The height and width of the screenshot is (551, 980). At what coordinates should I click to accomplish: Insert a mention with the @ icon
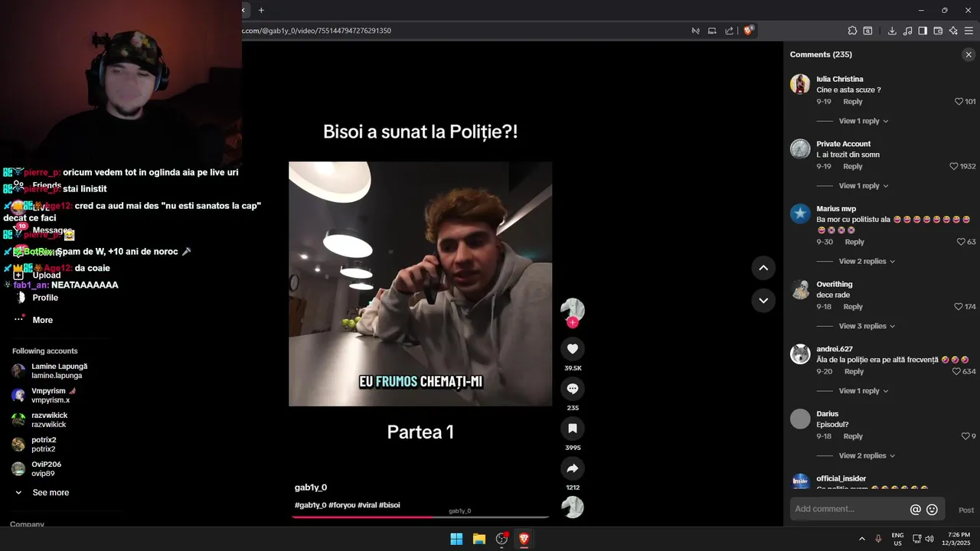pos(915,510)
